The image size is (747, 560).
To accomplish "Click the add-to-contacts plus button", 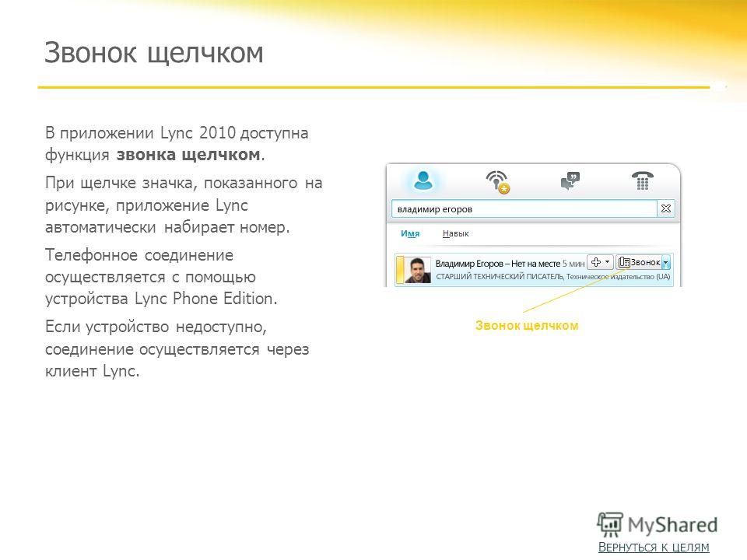I will (595, 262).
